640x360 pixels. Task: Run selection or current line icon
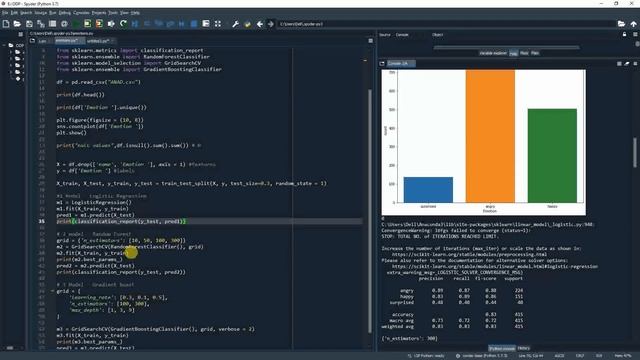(111, 24)
